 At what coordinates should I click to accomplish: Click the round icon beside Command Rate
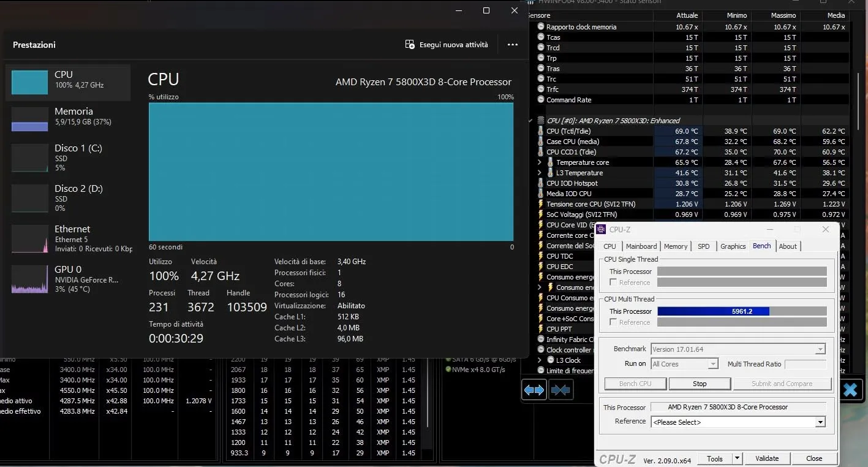coord(541,100)
